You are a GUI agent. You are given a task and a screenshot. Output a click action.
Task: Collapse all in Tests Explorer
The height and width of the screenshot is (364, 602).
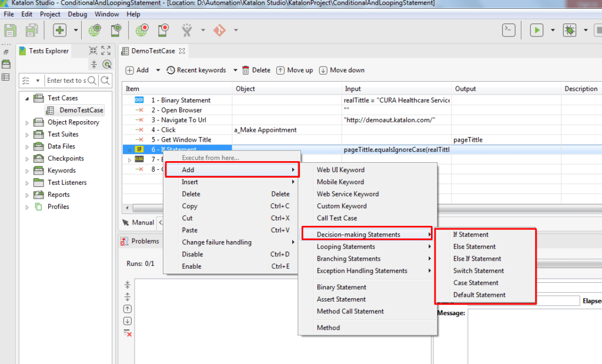click(x=93, y=51)
